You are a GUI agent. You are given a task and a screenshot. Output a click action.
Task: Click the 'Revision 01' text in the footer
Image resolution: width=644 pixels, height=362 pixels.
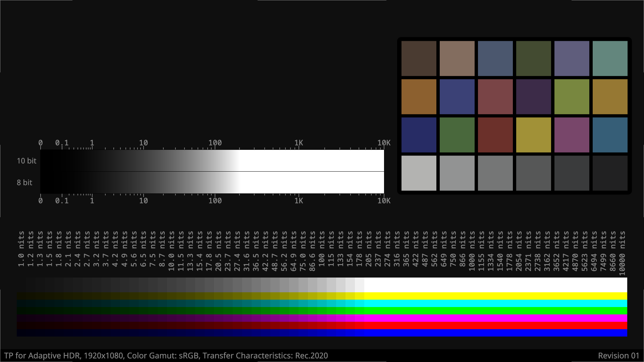pos(619,356)
